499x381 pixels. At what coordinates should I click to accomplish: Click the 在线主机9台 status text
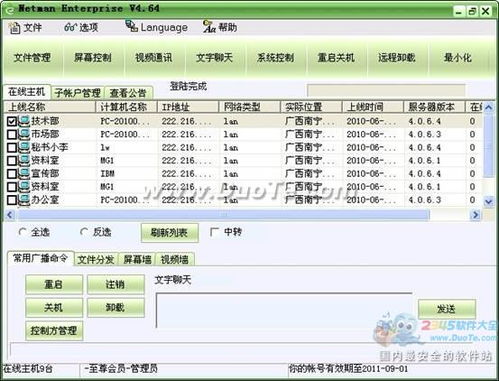click(x=28, y=369)
